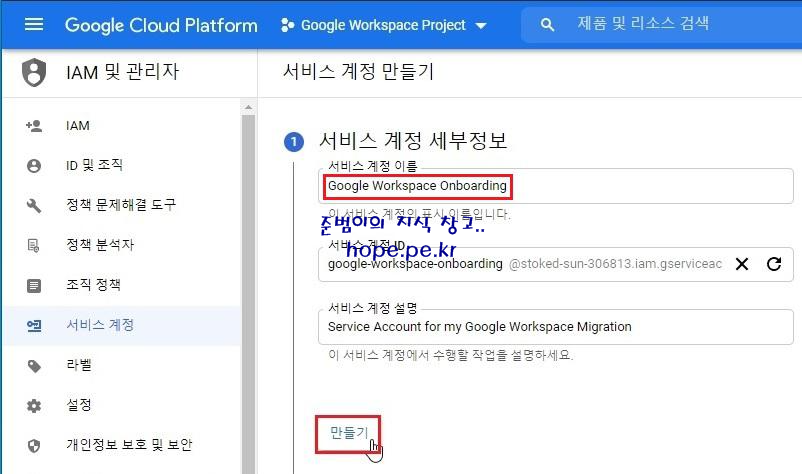
Task: Click the sidebar vertical scrollbar track
Action: pyautogui.click(x=248, y=294)
